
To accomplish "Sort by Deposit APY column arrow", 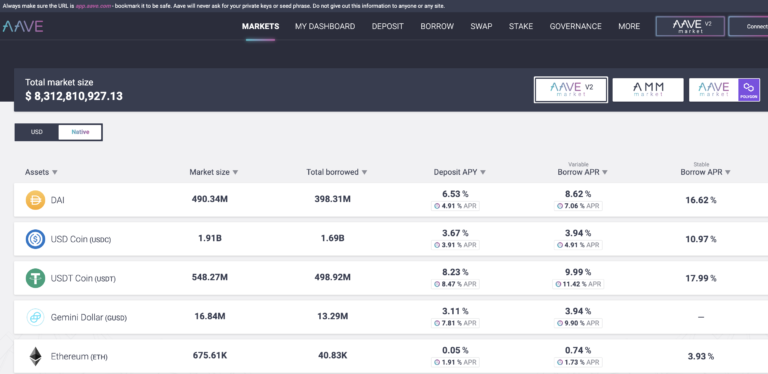I will 483,172.
